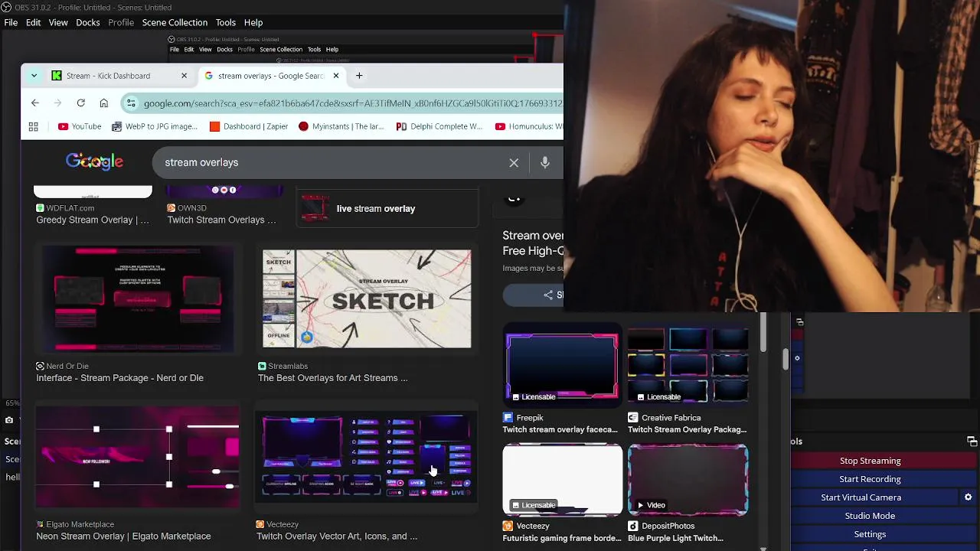980x551 pixels.
Task: Open the OBS Edit menu
Action: [33, 22]
